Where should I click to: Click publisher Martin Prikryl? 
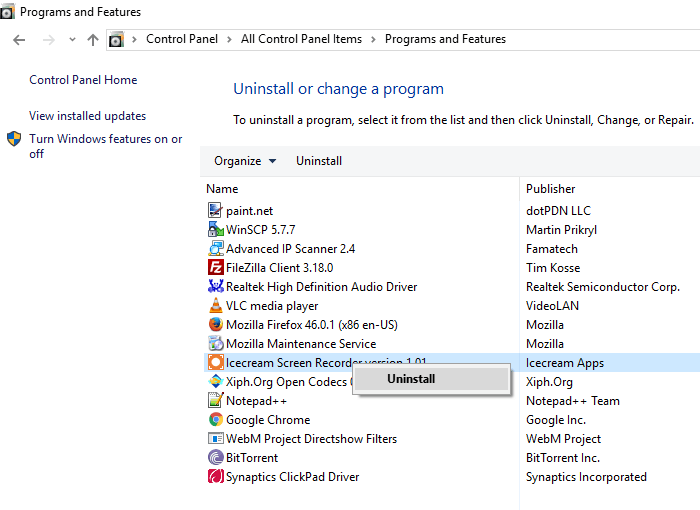point(561,230)
